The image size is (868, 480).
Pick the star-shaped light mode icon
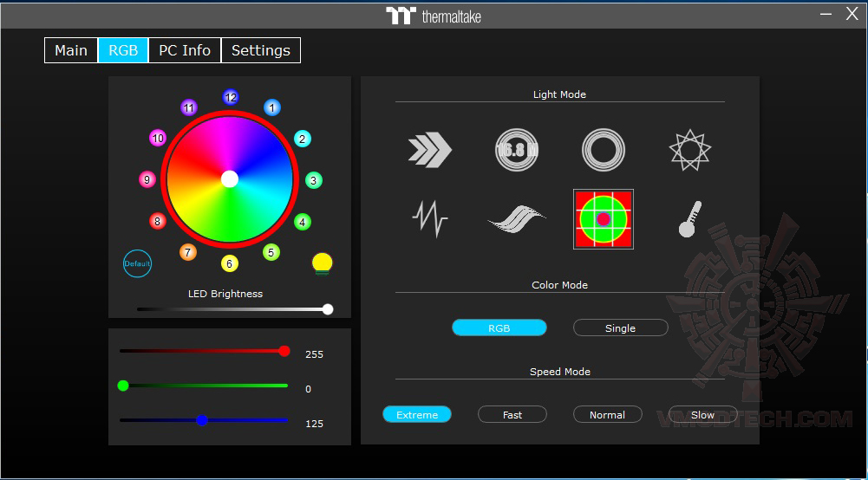click(689, 150)
